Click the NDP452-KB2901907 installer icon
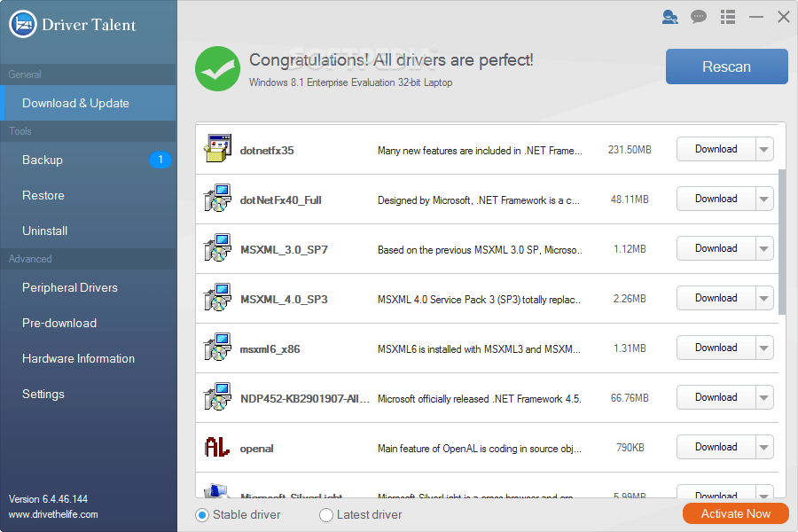Viewport: 798px width, 532px height. [x=217, y=396]
